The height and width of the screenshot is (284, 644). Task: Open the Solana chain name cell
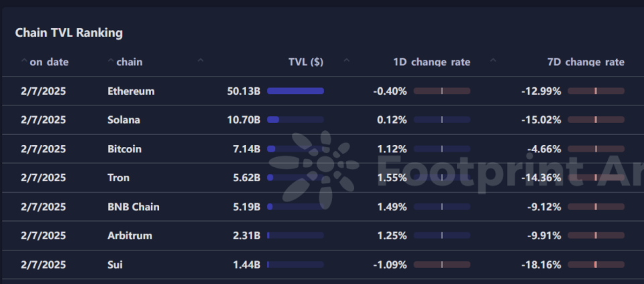click(124, 120)
